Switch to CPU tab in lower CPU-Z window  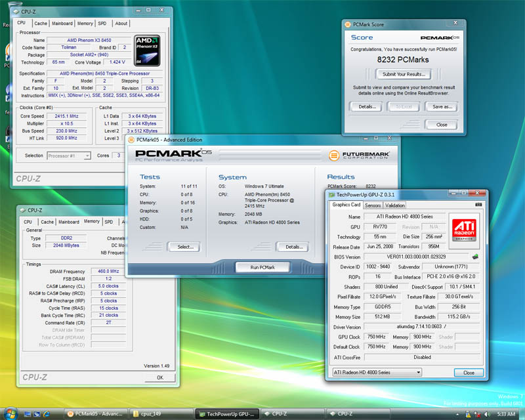[x=28, y=222]
